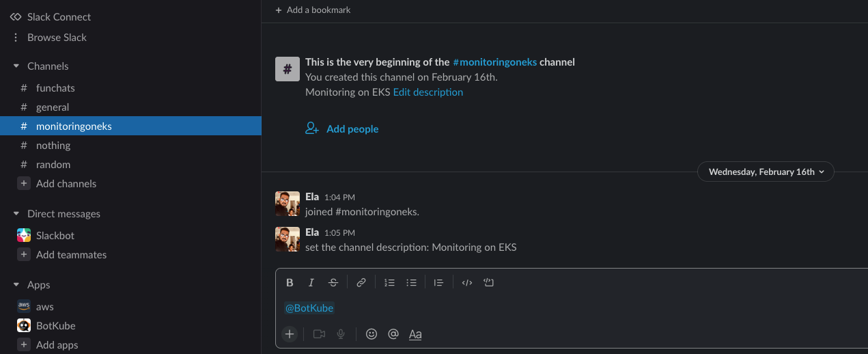Viewport: 868px width, 354px height.
Task: Toggle italic formatting in composer
Action: point(311,282)
